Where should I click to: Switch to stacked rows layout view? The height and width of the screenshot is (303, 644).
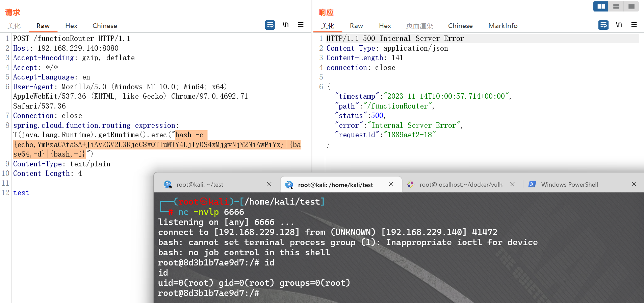coord(616,6)
